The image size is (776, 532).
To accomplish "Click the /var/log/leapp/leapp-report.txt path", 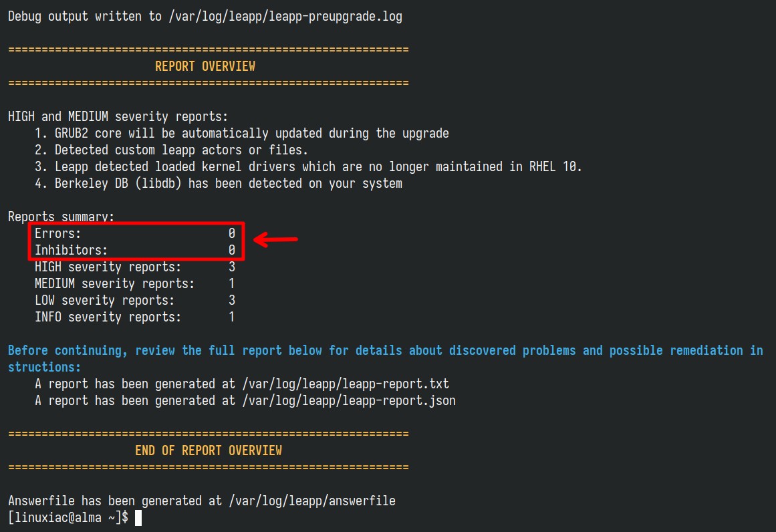I will tap(346, 384).
